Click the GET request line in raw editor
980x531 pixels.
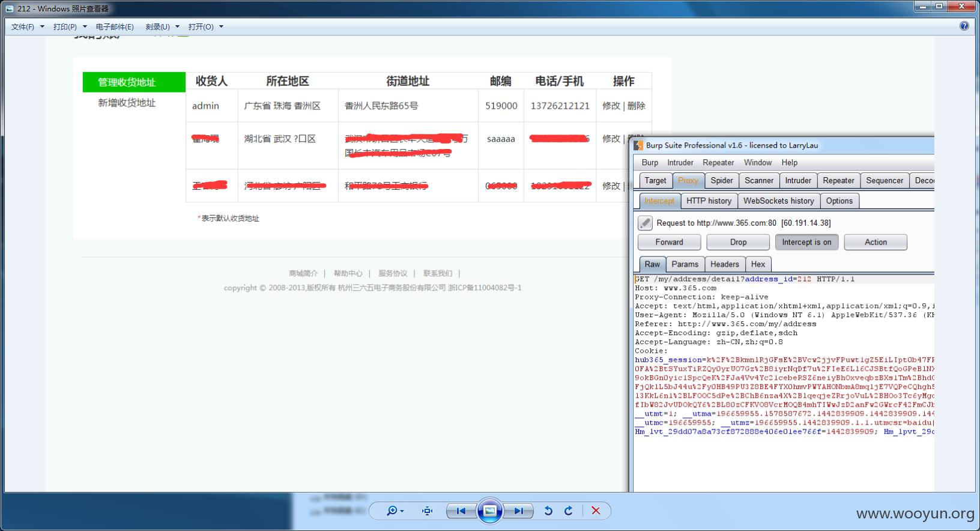click(745, 279)
